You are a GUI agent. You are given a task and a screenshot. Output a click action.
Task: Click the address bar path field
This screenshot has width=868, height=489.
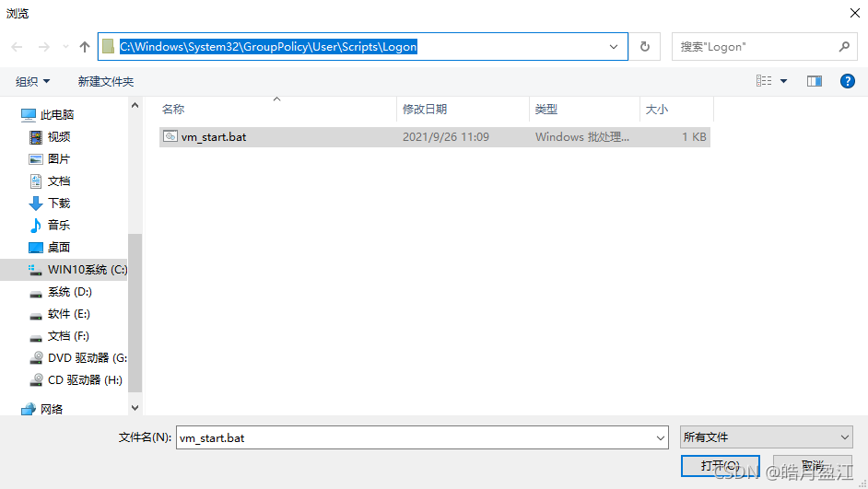tap(363, 46)
